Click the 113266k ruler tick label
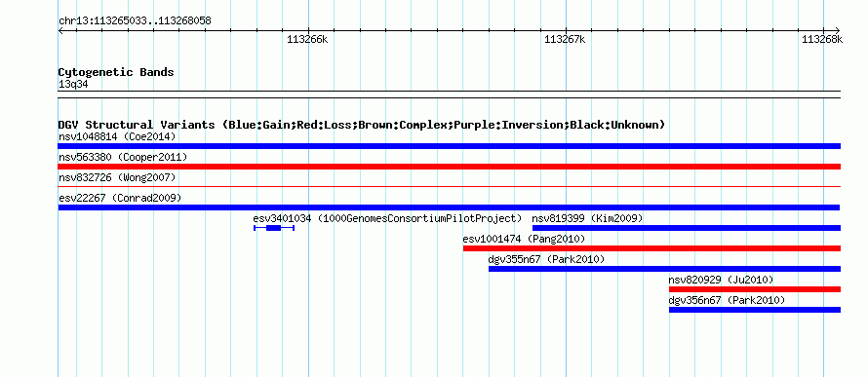This screenshot has height=377, width=868. pos(307,39)
